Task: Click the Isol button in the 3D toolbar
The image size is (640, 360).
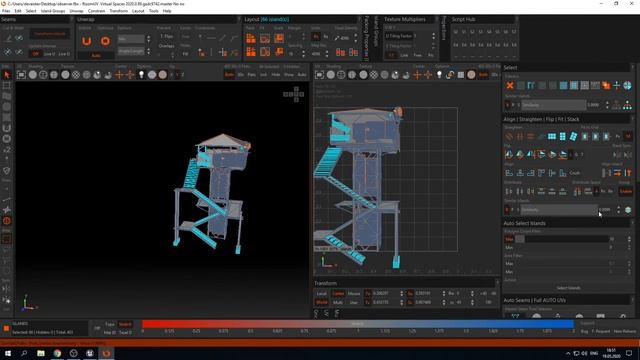Action: point(263,75)
